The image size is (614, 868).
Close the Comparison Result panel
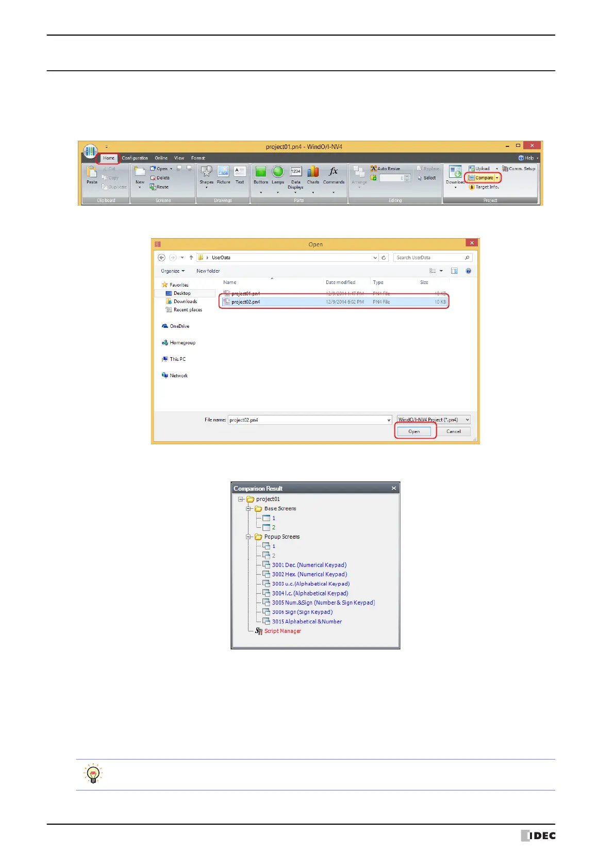(x=394, y=489)
